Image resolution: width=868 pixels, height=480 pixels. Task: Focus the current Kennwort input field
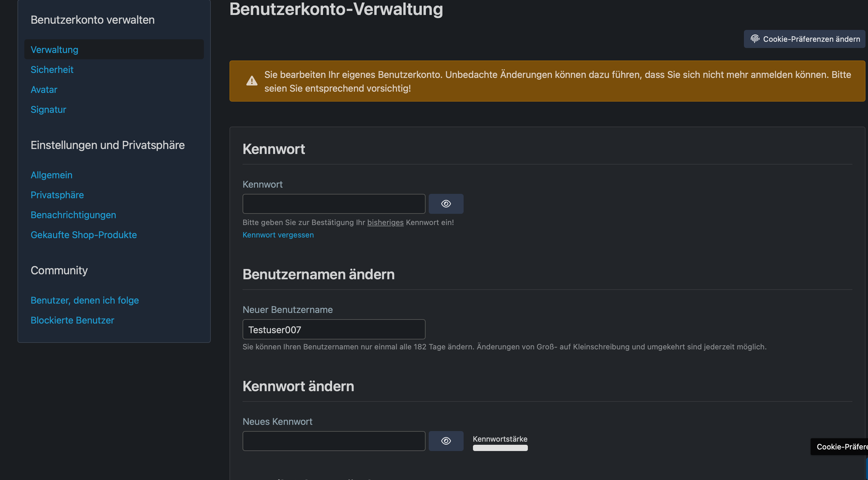[334, 204]
